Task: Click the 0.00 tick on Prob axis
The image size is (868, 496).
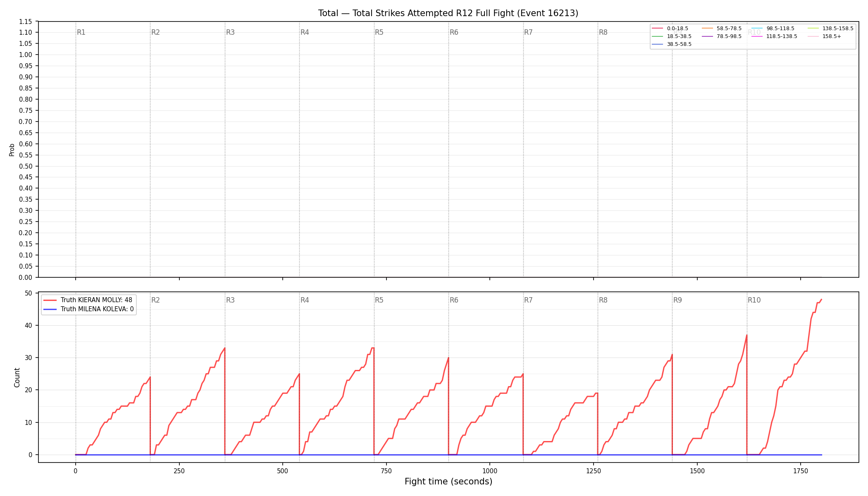Action: click(x=25, y=277)
